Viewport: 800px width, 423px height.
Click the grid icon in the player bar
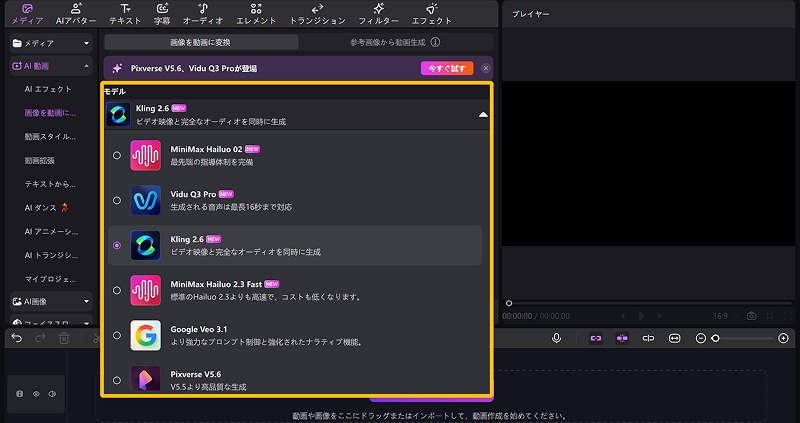[x=770, y=316]
